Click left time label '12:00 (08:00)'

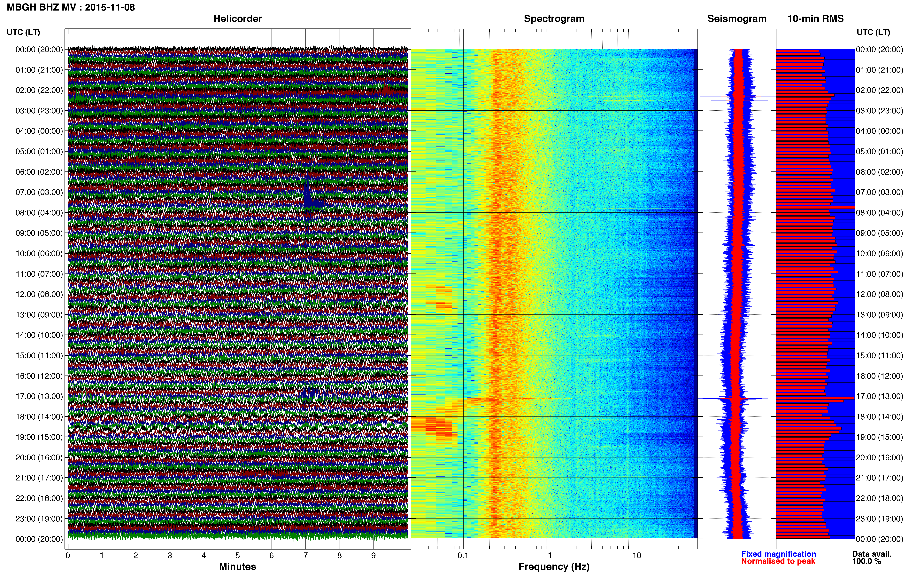tap(39, 294)
